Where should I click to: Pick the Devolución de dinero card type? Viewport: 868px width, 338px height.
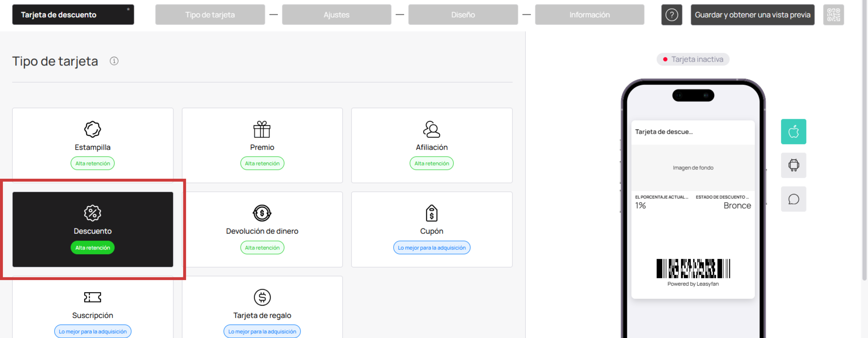click(x=262, y=229)
